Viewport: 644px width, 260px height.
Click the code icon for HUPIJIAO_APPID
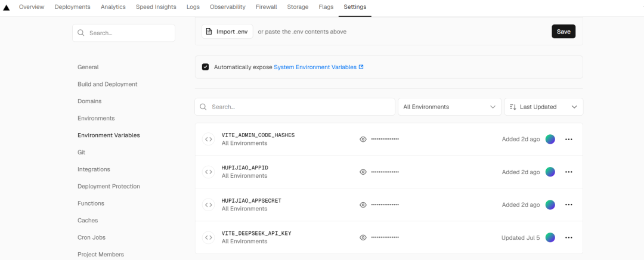(209, 172)
